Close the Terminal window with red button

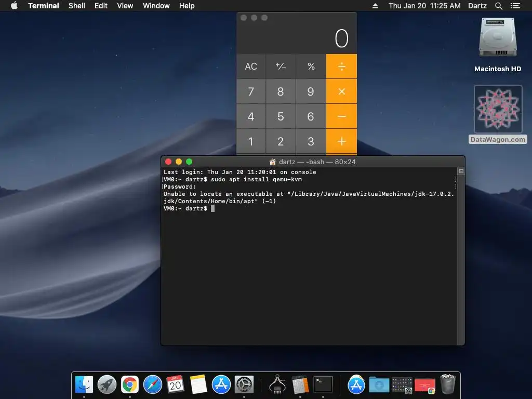[x=168, y=162]
